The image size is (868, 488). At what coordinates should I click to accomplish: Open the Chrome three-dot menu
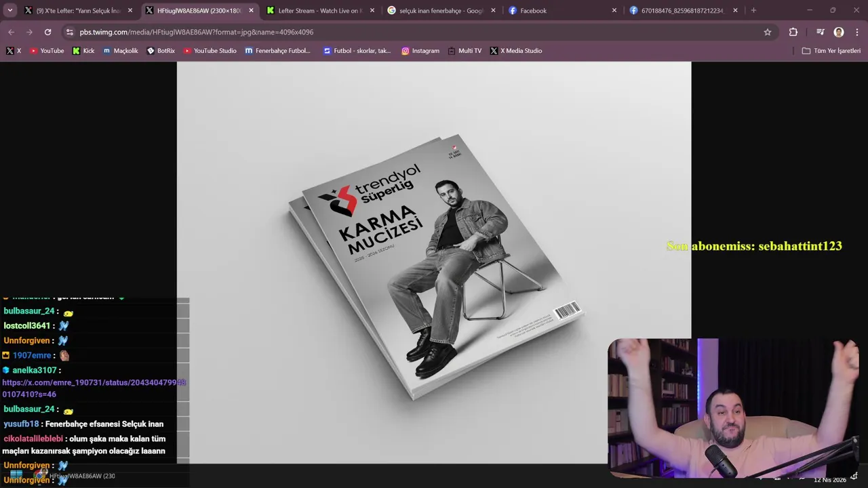coord(856,32)
